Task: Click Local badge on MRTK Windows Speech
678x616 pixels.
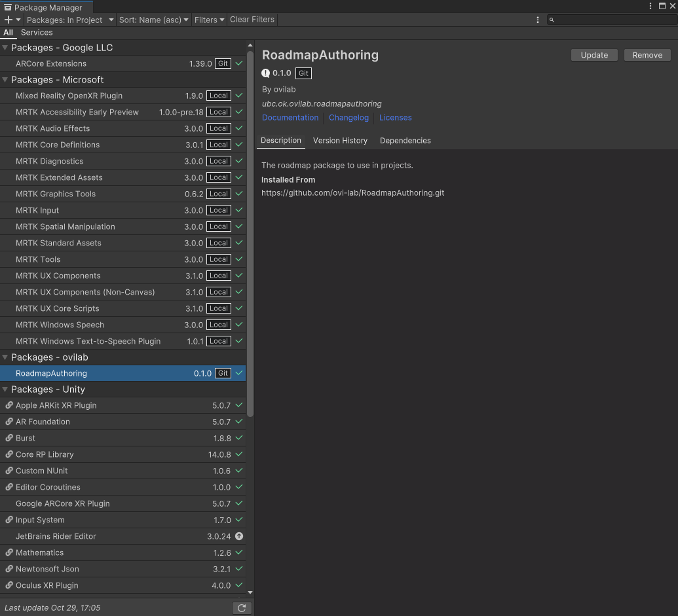Action: coord(218,325)
